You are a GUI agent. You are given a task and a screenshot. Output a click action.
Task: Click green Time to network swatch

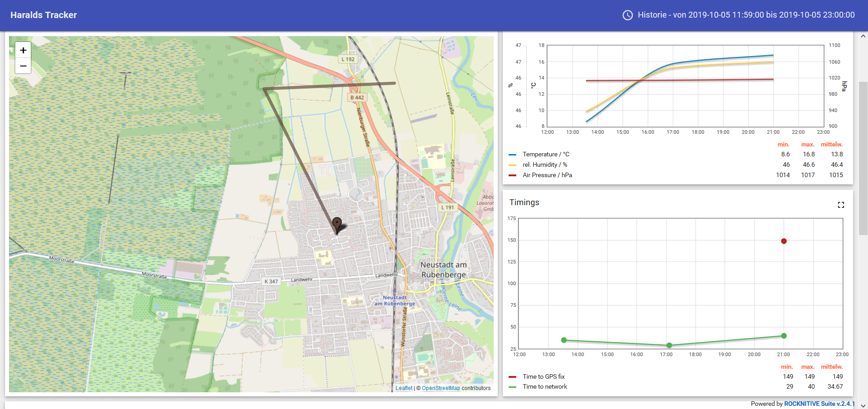point(512,387)
